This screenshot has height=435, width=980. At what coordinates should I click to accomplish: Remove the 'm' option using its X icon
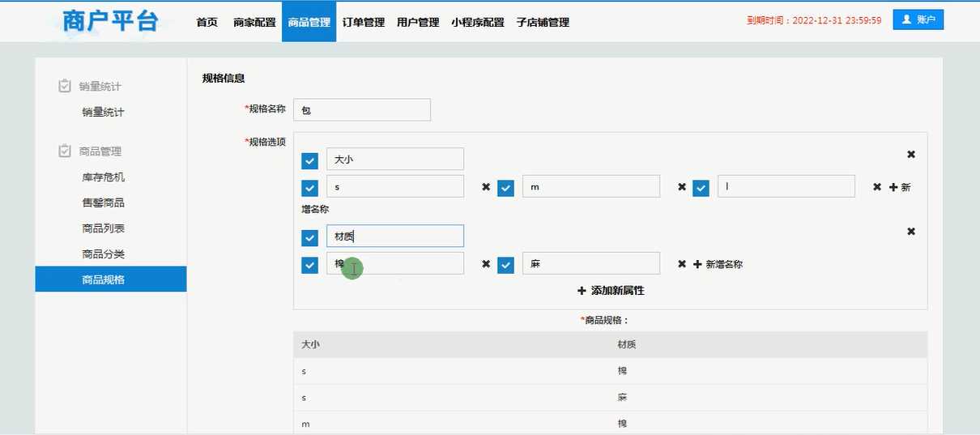(682, 187)
